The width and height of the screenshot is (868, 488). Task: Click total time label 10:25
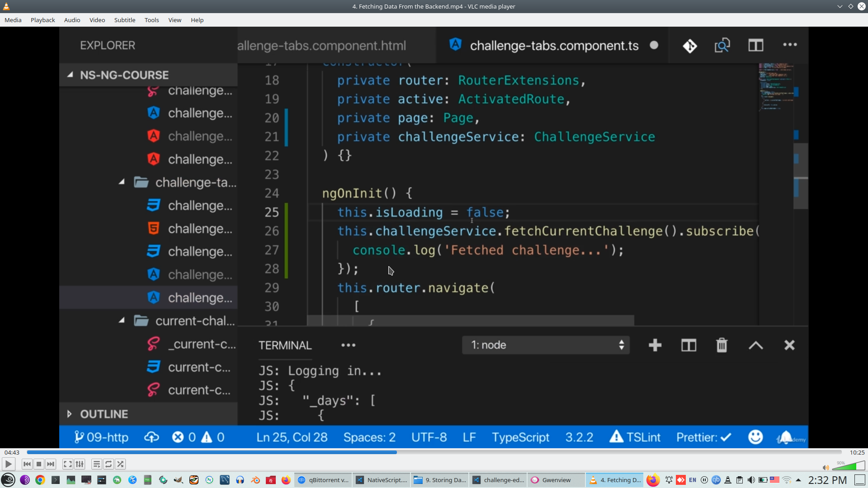click(857, 452)
